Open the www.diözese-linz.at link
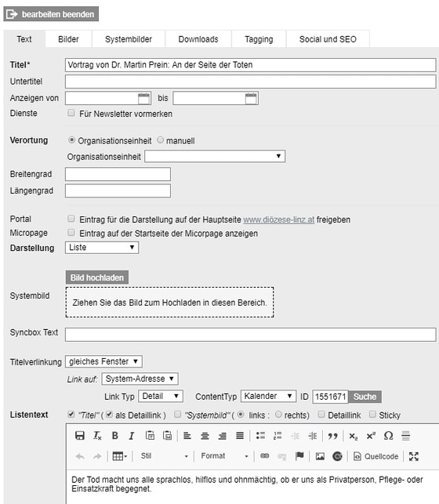The width and height of the screenshot is (439, 504). pos(278,219)
